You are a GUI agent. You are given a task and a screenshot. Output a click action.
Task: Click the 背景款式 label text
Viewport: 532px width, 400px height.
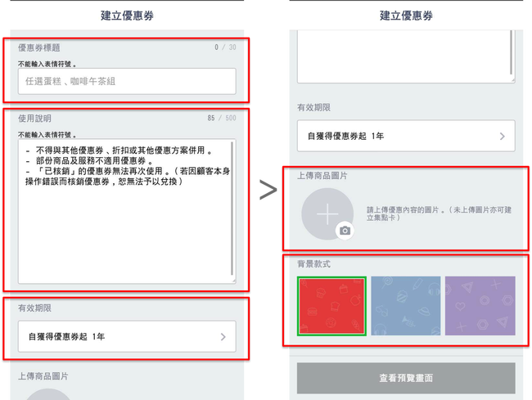313,263
